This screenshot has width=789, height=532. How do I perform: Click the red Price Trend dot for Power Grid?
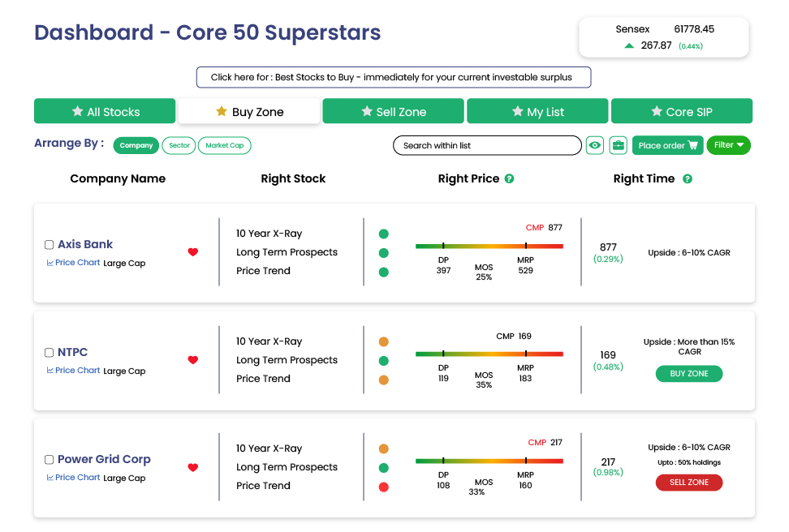pos(384,487)
